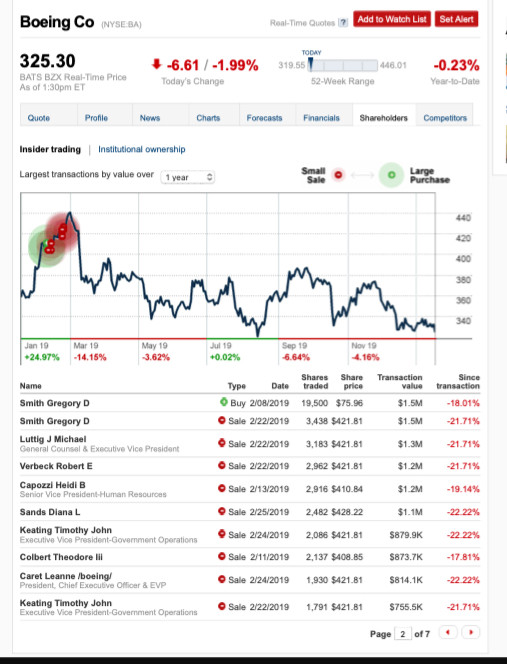Image resolution: width=507 pixels, height=664 pixels.
Task: Click the Transaction value column header
Action: [400, 381]
